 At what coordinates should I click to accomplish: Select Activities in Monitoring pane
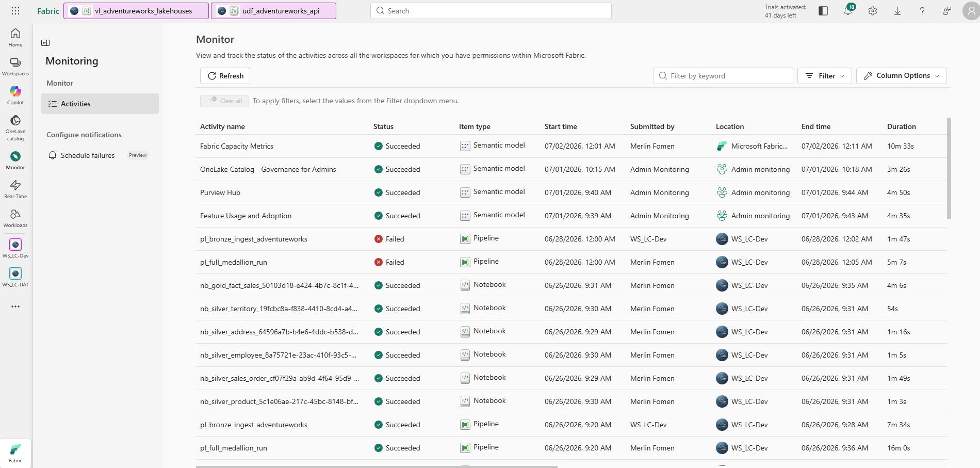tap(100, 104)
